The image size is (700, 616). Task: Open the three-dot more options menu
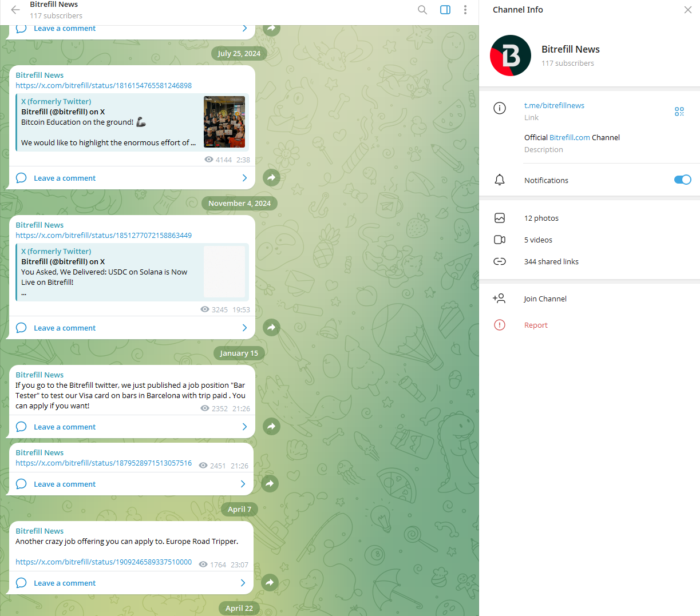pyautogui.click(x=465, y=10)
